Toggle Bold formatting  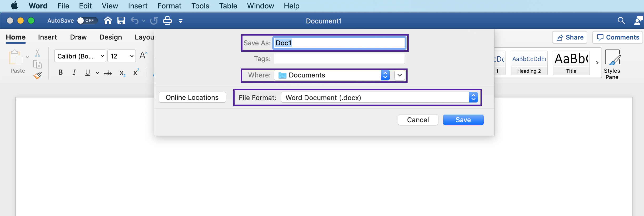pos(61,72)
